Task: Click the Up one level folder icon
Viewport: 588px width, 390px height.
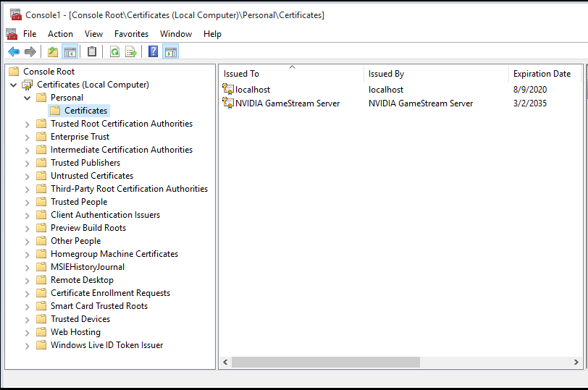Action: click(x=53, y=51)
